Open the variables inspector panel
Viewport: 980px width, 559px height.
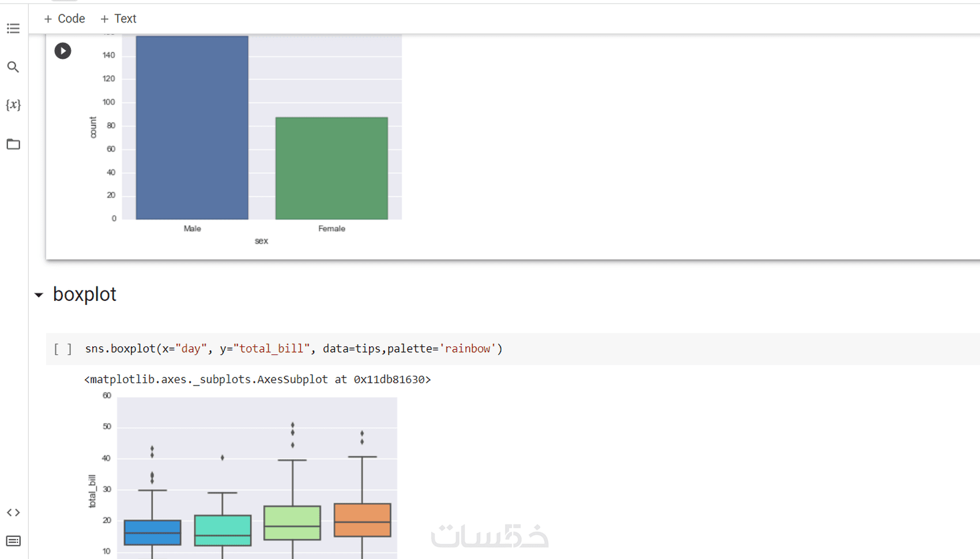[x=13, y=105]
